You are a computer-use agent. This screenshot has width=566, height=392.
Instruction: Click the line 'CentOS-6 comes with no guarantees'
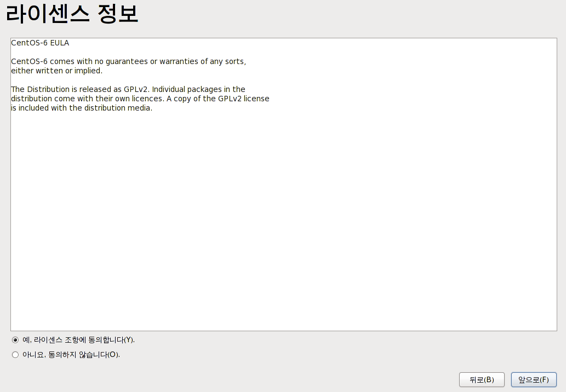(129, 62)
